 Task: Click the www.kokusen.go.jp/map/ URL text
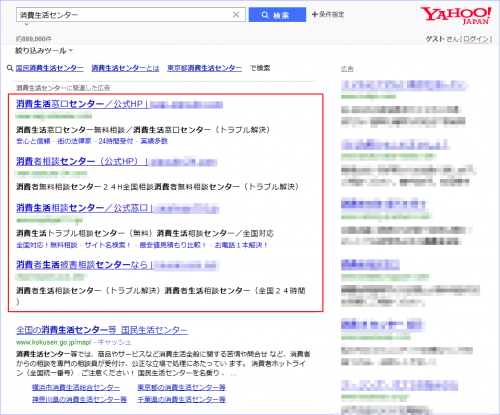point(54,342)
